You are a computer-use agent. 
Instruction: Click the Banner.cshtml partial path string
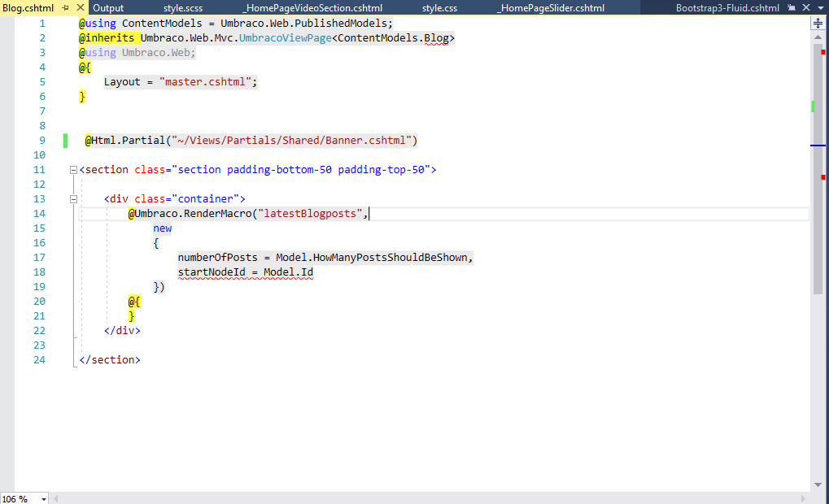click(x=291, y=141)
